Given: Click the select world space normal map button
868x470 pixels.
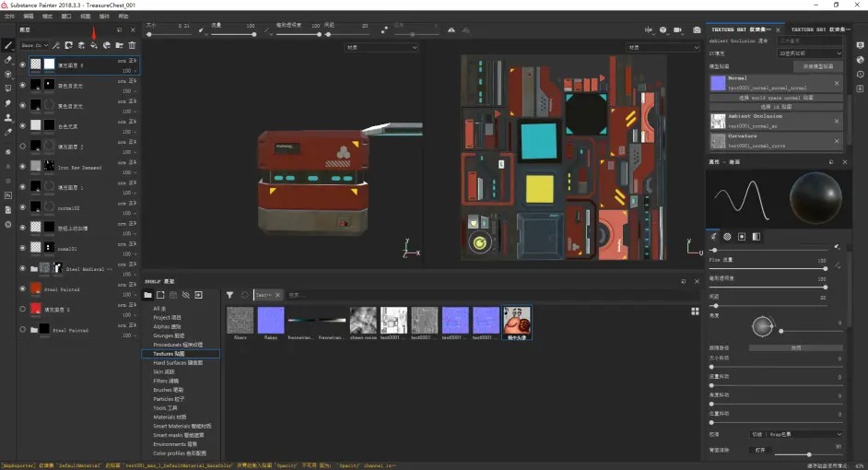Looking at the screenshot, I should point(776,97).
